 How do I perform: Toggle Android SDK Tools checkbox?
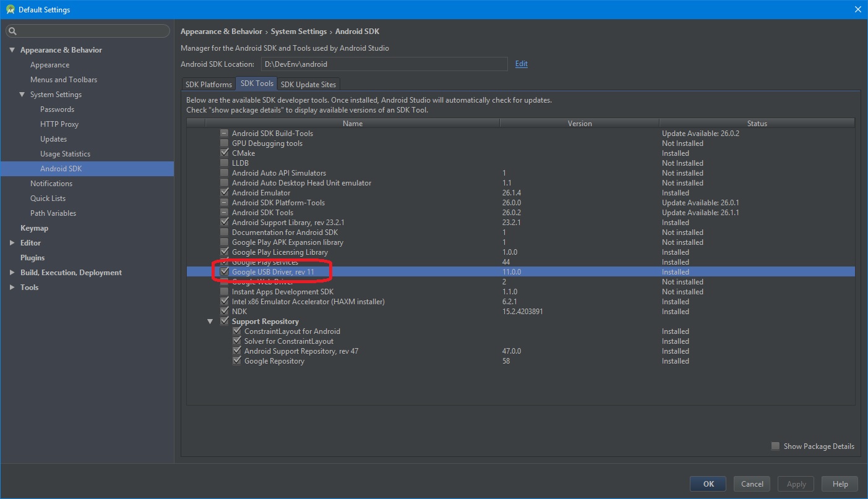click(225, 213)
